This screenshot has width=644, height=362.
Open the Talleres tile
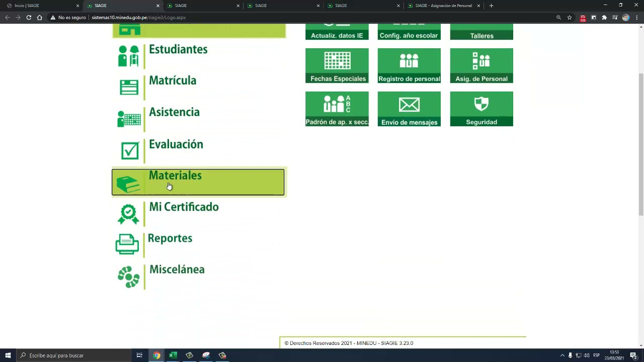[481, 32]
